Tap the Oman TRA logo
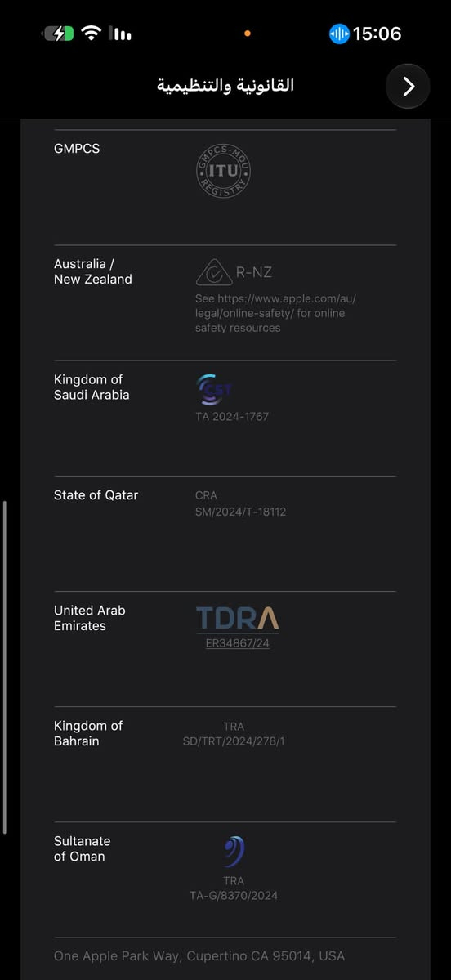This screenshot has height=980, width=451. [x=234, y=852]
